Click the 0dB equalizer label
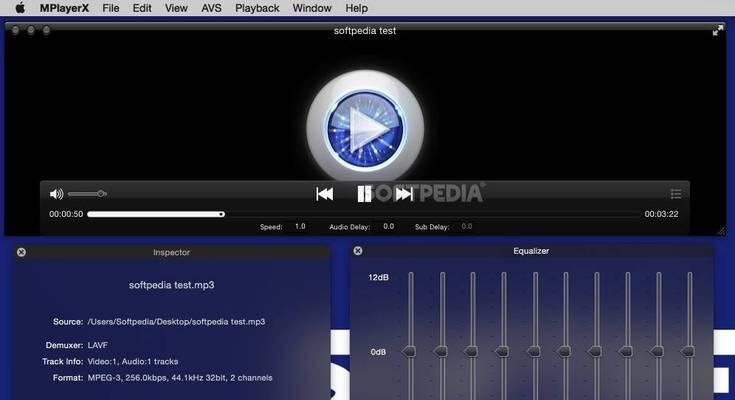Screen dimensions: 735x400 [378, 352]
